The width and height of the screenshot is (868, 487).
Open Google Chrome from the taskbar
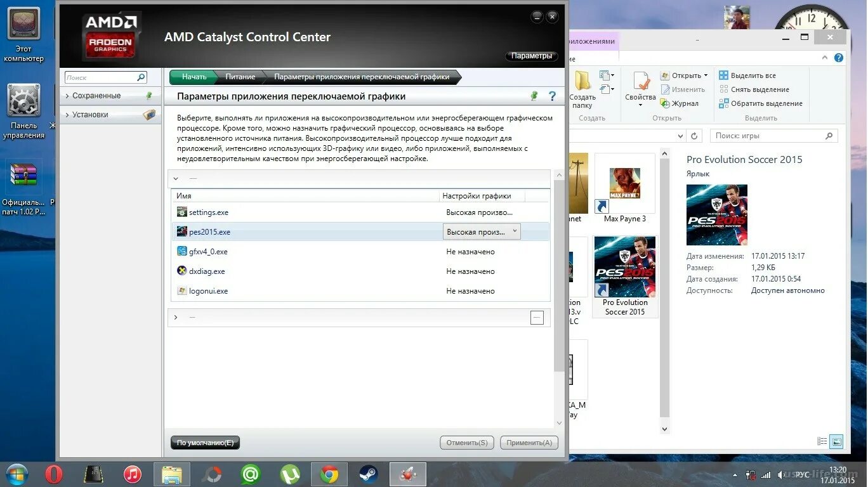tap(329, 474)
